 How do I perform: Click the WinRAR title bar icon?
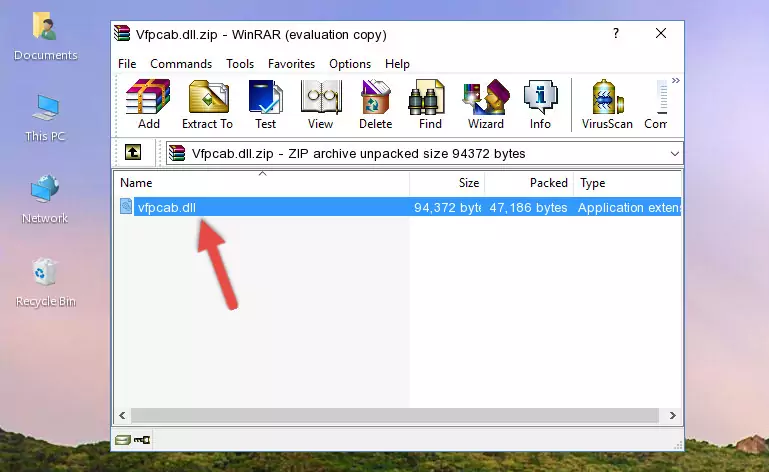coord(122,34)
